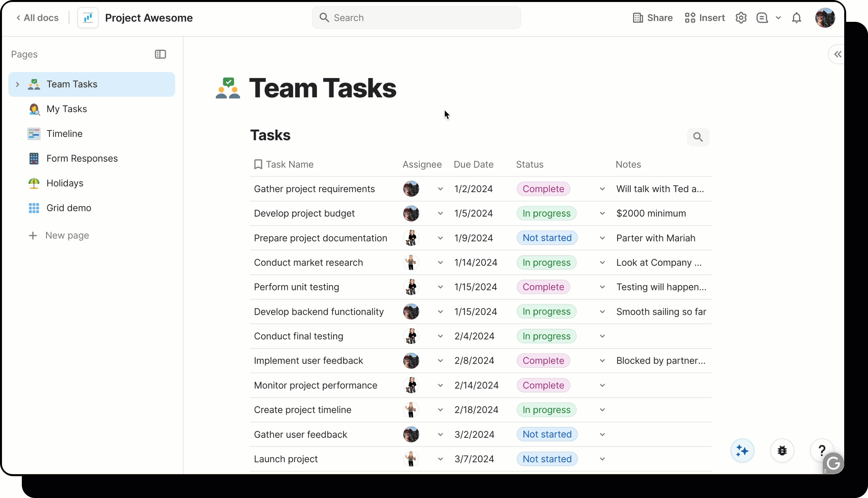Click the 'Smooth sailing so far' note
The image size is (868, 498).
click(x=661, y=311)
